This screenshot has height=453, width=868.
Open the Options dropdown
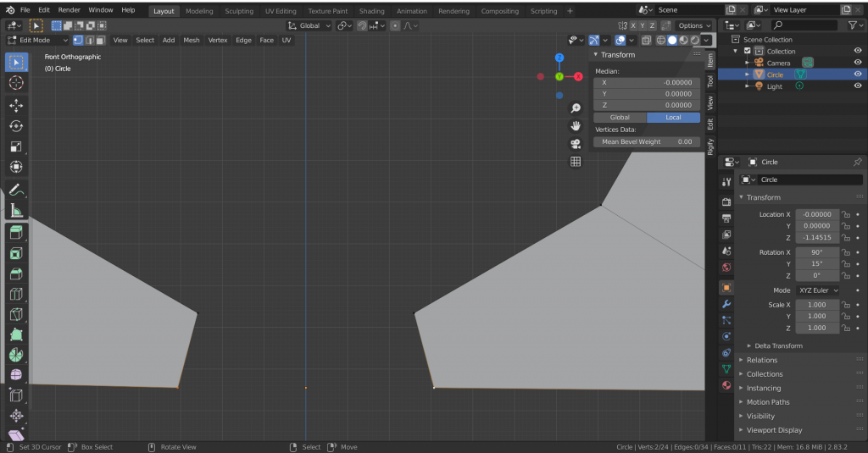tap(694, 25)
